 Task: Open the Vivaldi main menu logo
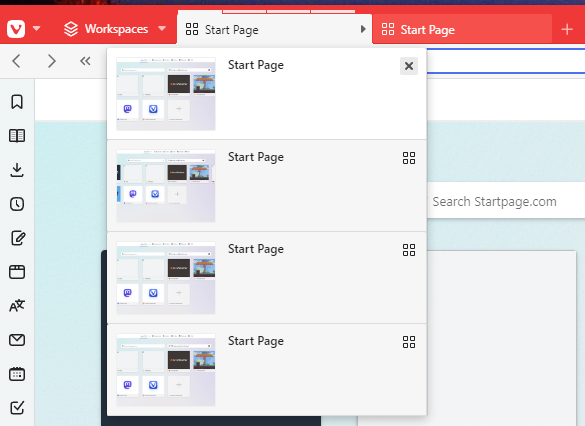coord(16,29)
